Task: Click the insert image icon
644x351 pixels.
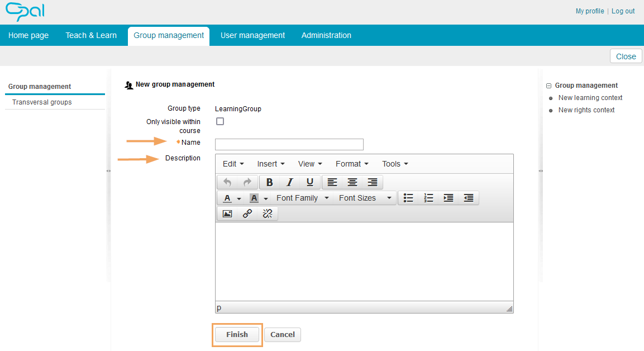Action: coord(227,214)
